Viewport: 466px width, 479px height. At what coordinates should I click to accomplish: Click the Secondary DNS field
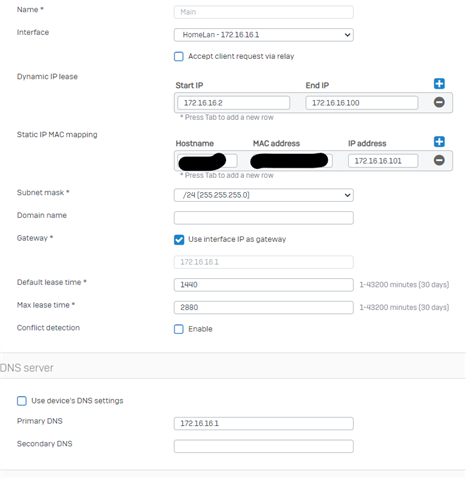[263, 446]
